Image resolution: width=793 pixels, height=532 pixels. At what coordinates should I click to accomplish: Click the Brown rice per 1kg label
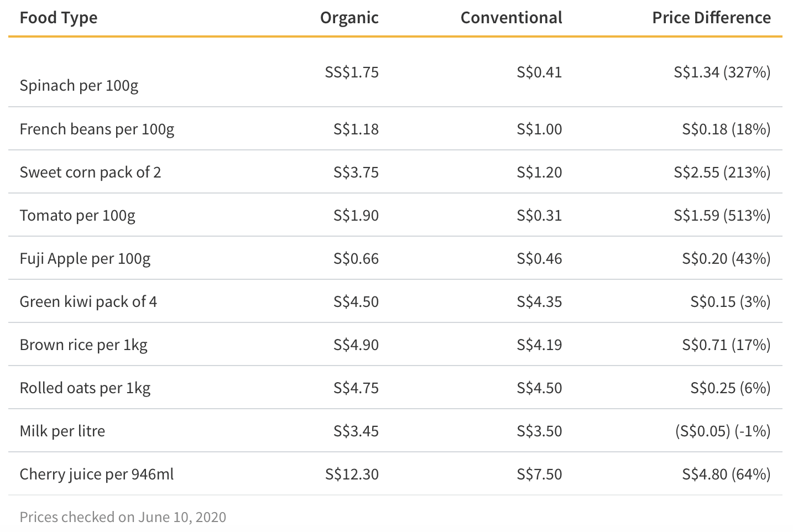click(84, 345)
